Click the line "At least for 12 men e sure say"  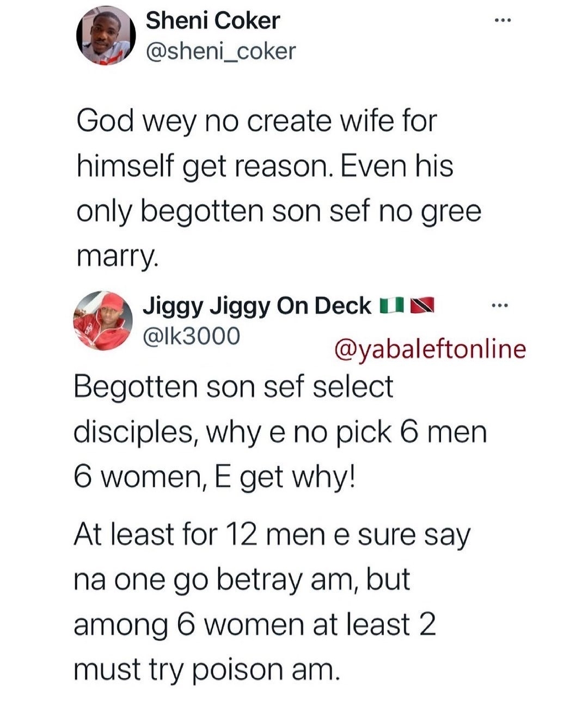[271, 535]
